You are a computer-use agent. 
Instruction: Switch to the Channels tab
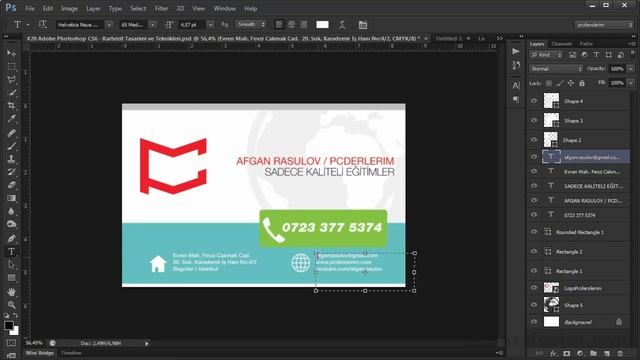561,44
